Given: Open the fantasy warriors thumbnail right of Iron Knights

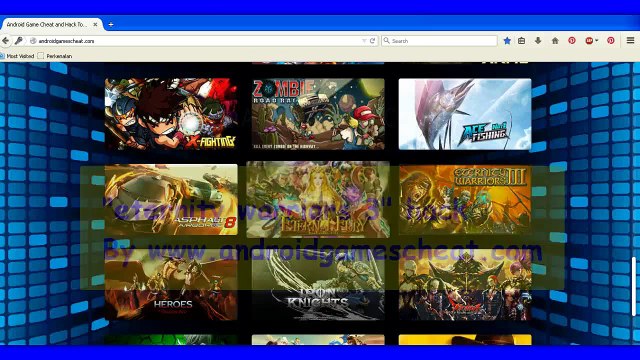Looking at the screenshot, I should pos(465,285).
